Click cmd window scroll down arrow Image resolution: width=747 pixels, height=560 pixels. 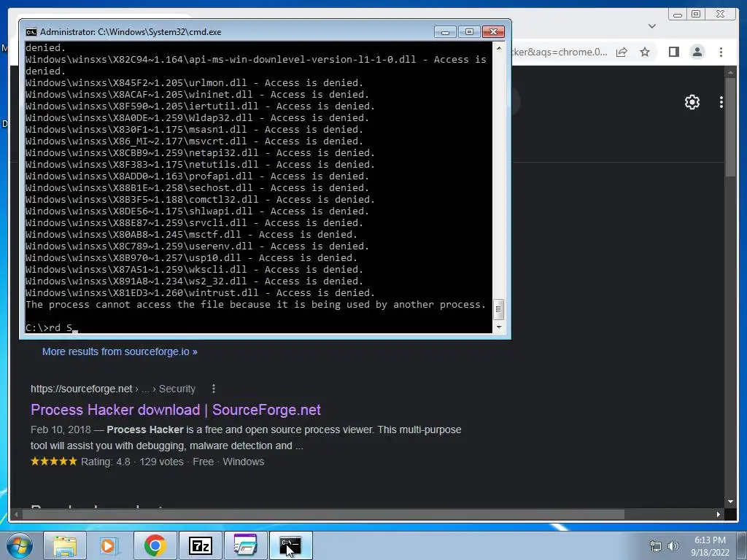click(x=499, y=327)
